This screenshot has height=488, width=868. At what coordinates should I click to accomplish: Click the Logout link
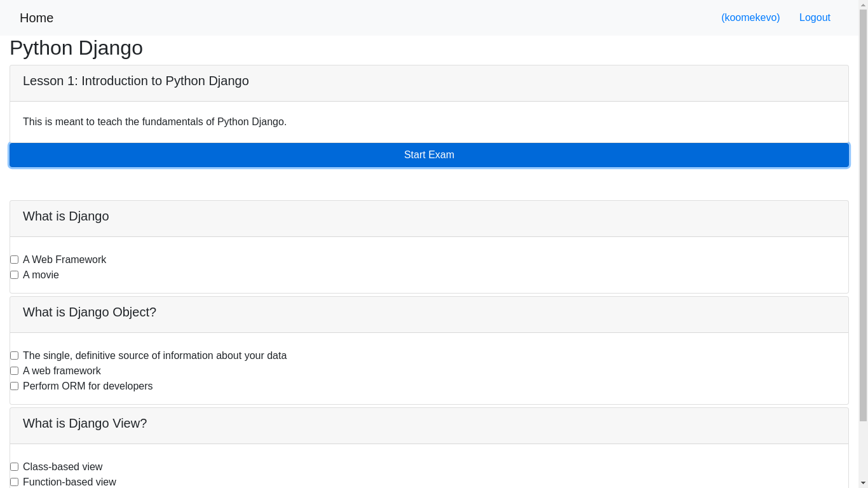(x=815, y=17)
